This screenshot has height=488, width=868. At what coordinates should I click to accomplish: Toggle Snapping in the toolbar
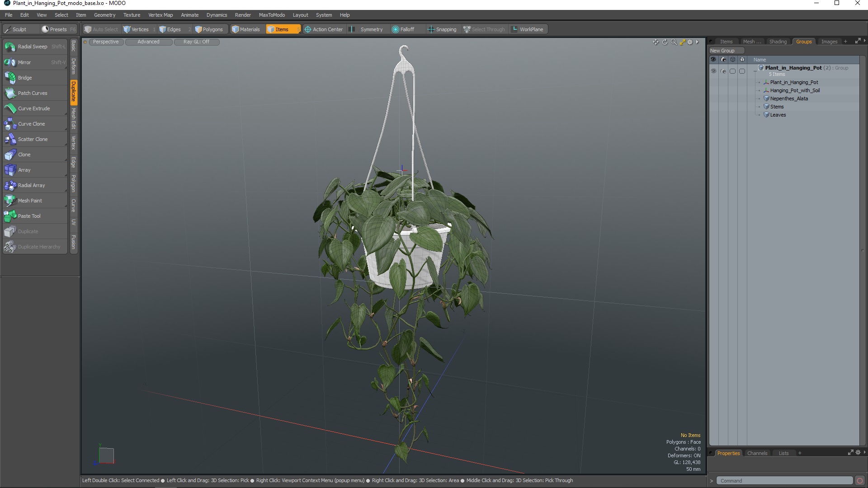pos(442,29)
